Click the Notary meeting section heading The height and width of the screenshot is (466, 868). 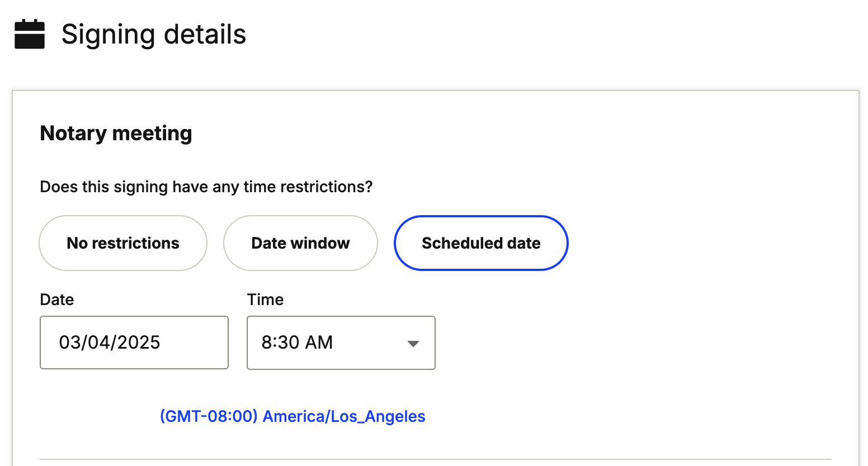tap(116, 133)
